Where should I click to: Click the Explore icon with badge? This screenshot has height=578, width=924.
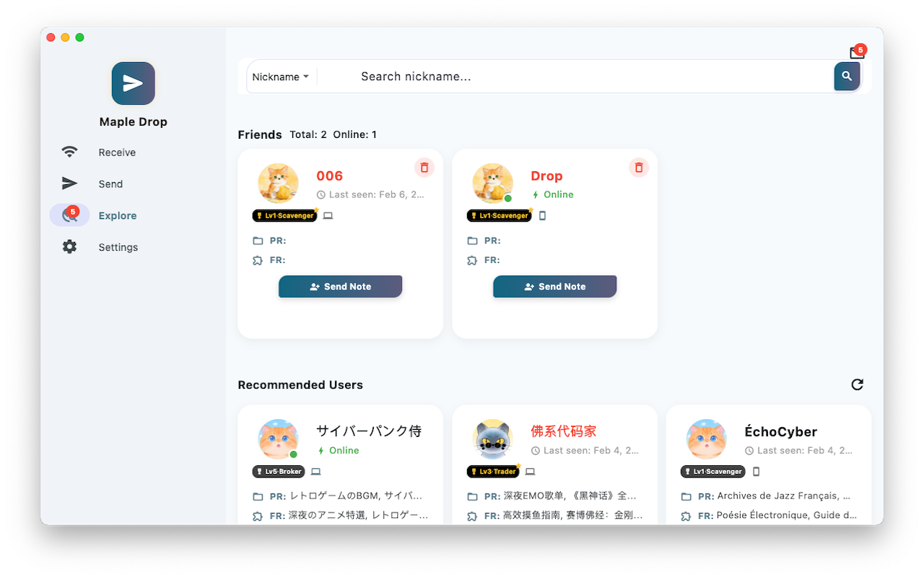[70, 215]
